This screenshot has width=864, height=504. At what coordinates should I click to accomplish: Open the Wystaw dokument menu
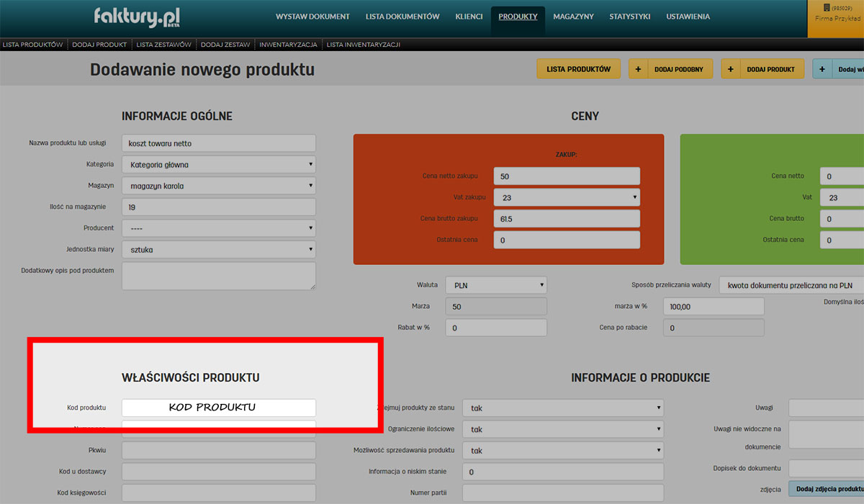(312, 17)
